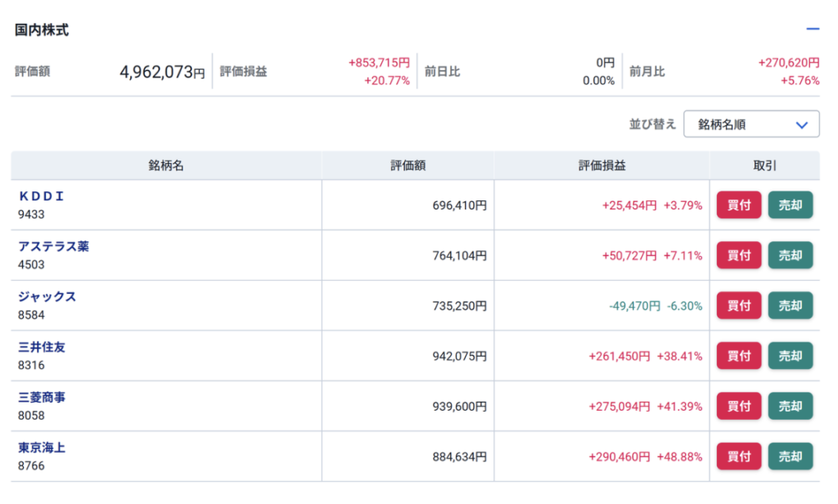Collapse the 国内株式 section with minus icon

point(812,29)
